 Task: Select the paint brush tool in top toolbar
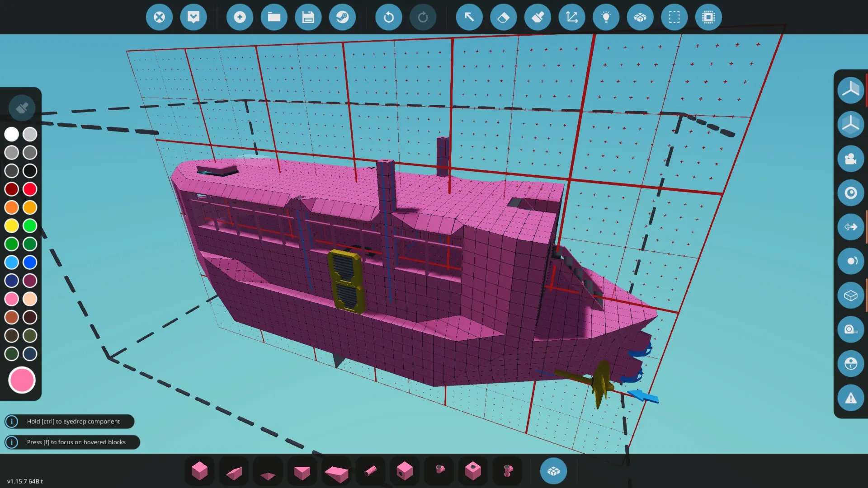(x=538, y=17)
